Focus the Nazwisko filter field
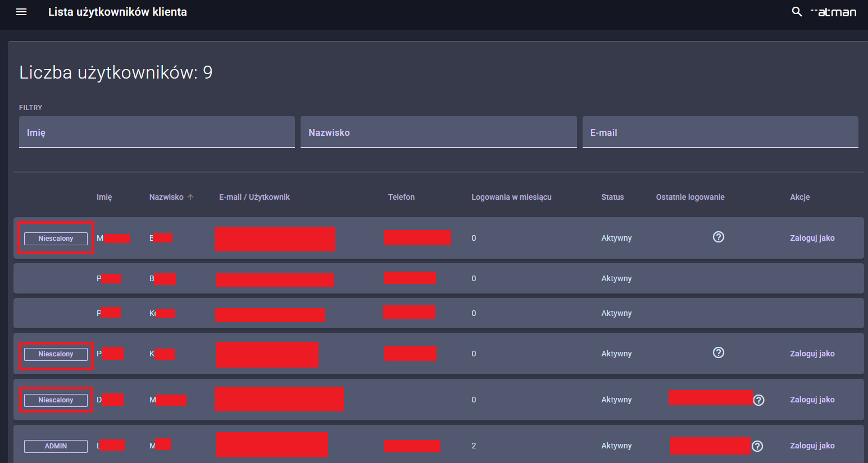The height and width of the screenshot is (463, 868). point(439,132)
